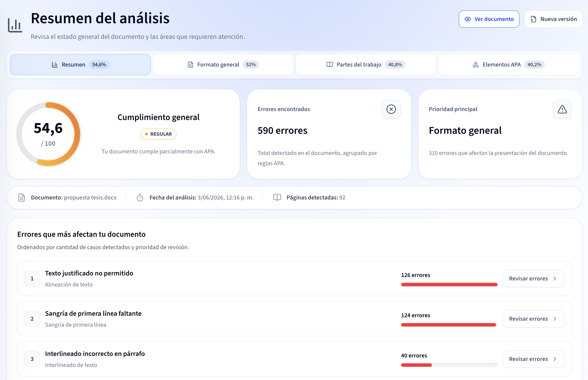Click the bar chart icon beside page title
Viewport: 588px width, 380px height.
(15, 25)
